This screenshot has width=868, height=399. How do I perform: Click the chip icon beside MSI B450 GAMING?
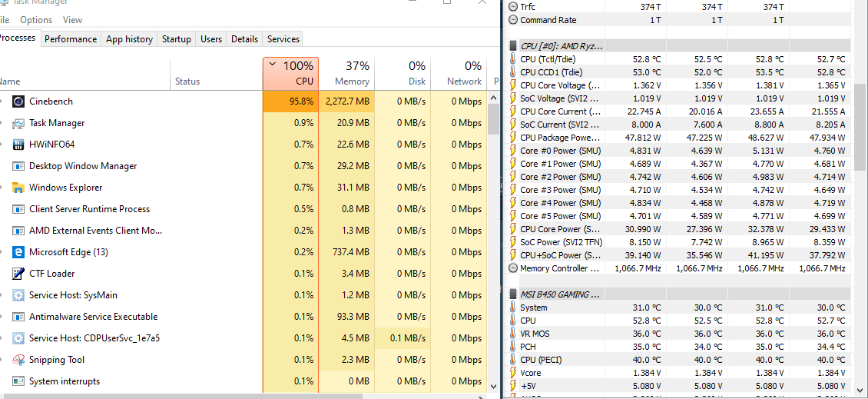pos(512,294)
